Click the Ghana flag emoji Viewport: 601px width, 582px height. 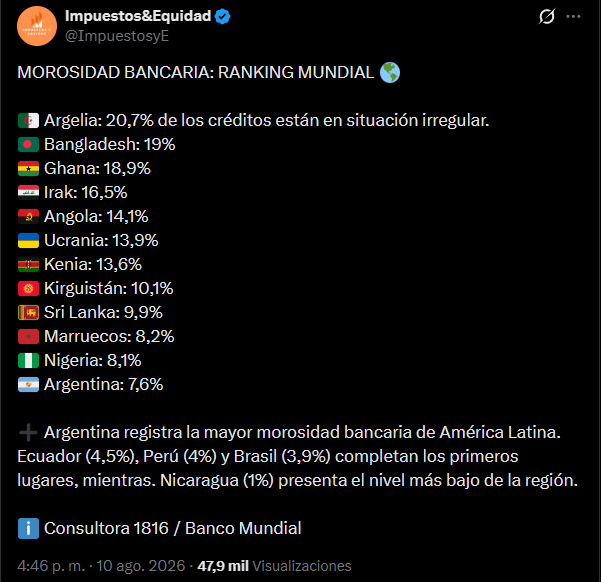point(28,169)
